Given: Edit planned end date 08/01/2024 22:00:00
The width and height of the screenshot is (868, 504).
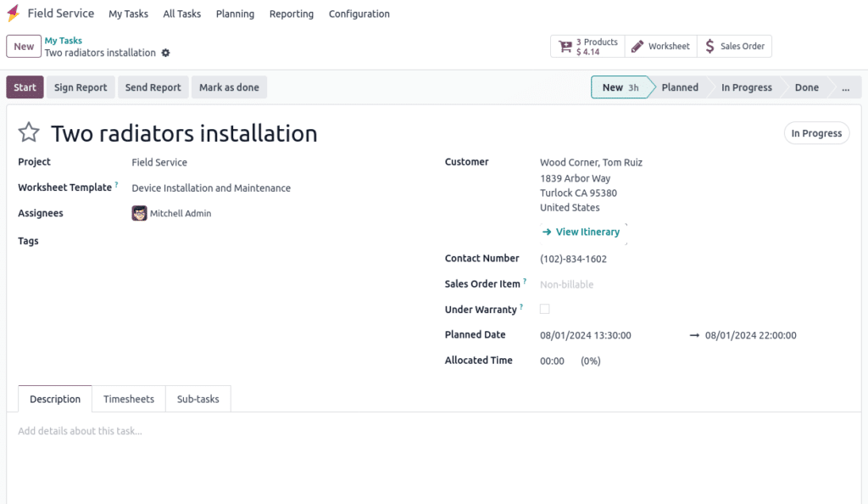Looking at the screenshot, I should 751,335.
